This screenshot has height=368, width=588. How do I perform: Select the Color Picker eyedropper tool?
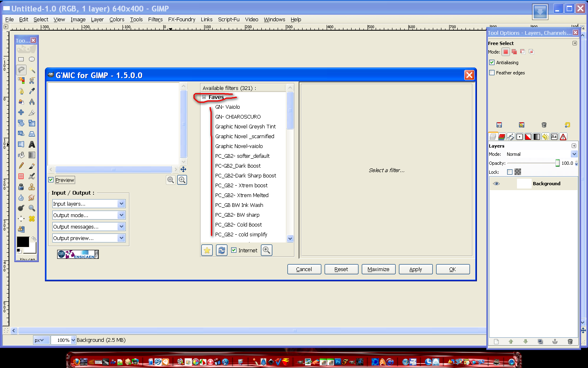(32, 91)
